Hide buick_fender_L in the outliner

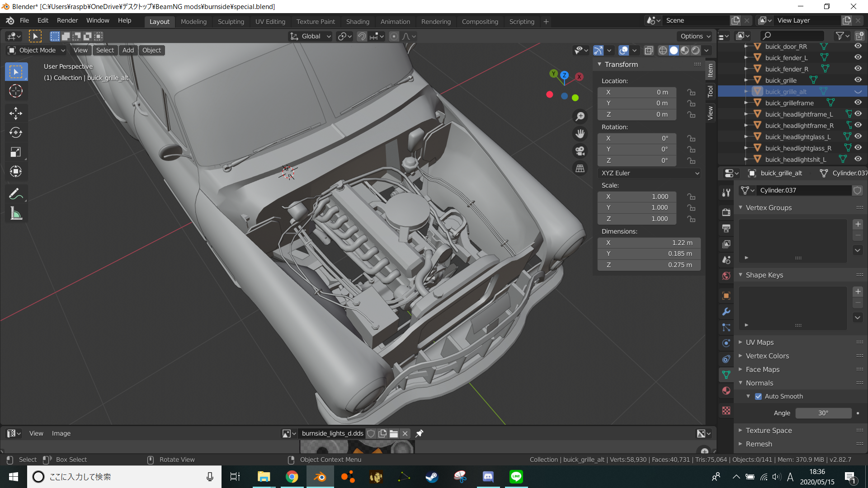point(858,57)
